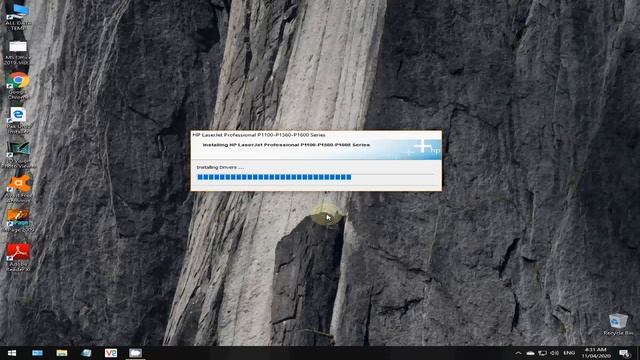Click the 'Installing HP LaserJet Professional' heading
Screen dimensions: 640x360
286,145
